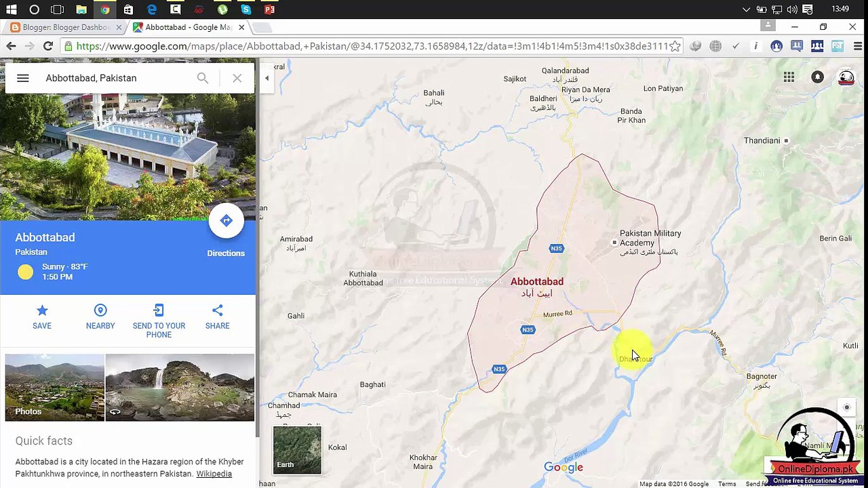Click the Quick facts heading
This screenshot has width=868, height=488.
click(44, 441)
